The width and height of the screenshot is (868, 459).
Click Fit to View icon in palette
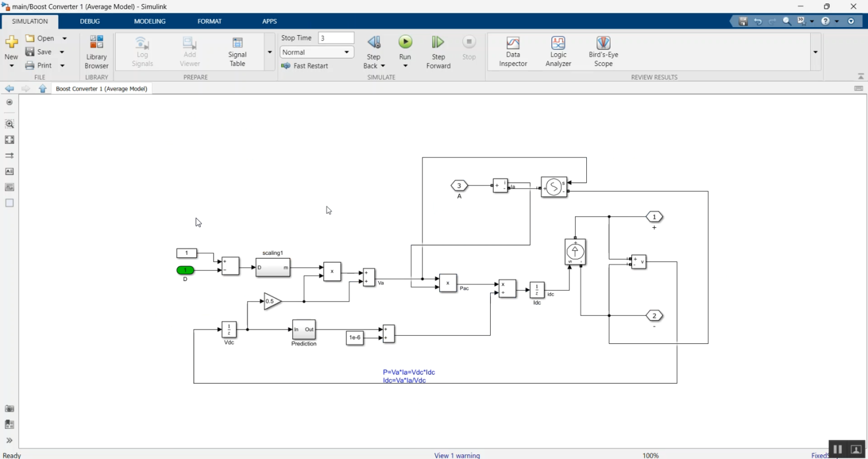click(9, 140)
